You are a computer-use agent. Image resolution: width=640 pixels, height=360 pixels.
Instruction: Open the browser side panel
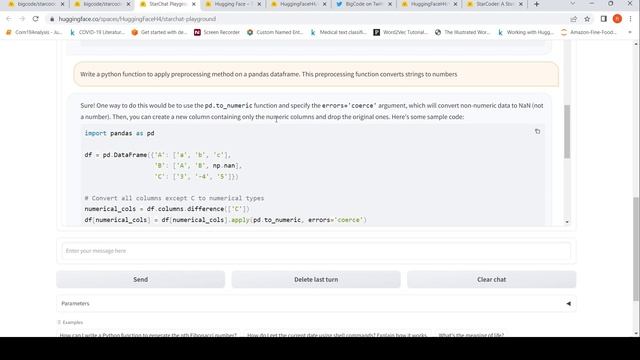604,19
